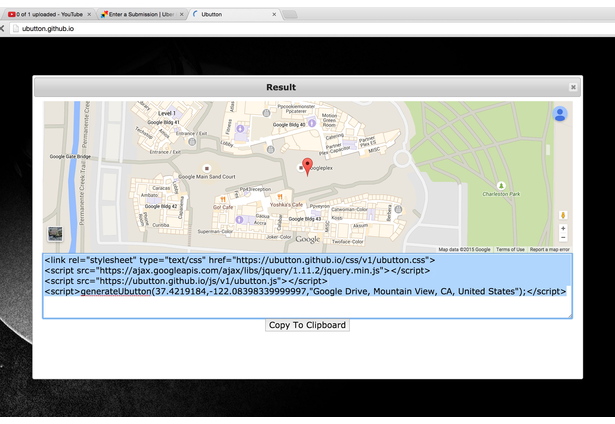Click Report a map error link
Screen dimensions: 615x424
point(549,249)
